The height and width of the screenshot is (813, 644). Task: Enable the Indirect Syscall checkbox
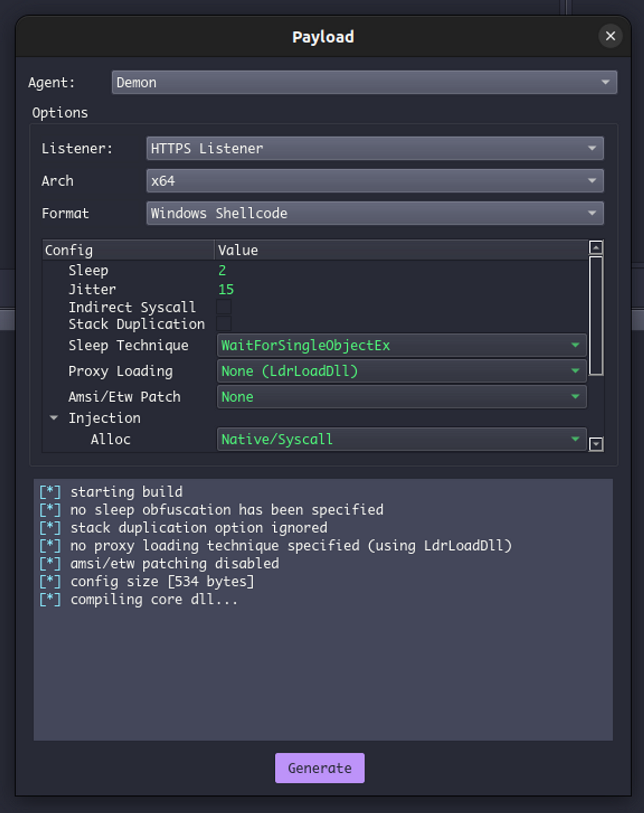click(224, 307)
